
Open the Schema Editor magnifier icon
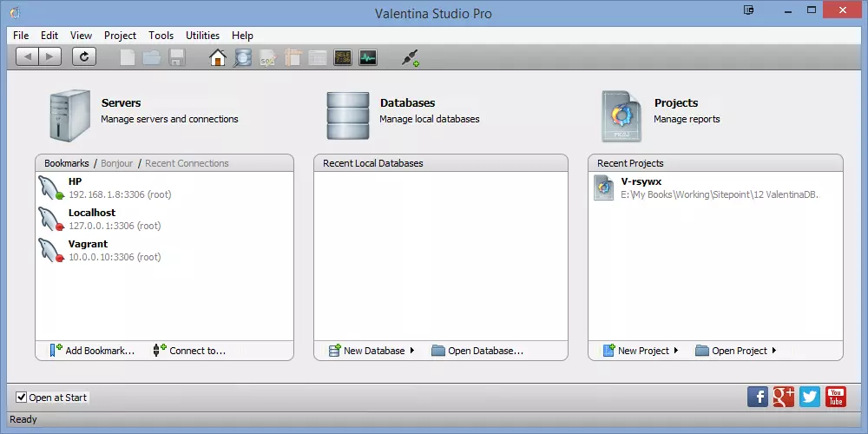coord(242,57)
